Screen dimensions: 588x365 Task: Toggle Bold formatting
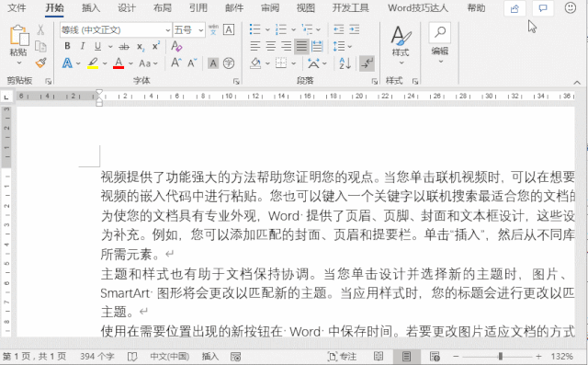(67, 46)
